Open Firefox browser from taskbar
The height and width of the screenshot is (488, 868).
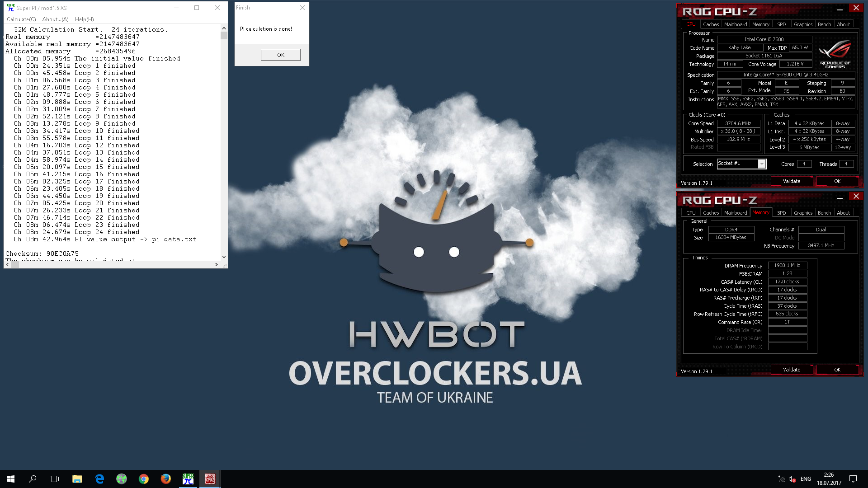coord(166,479)
